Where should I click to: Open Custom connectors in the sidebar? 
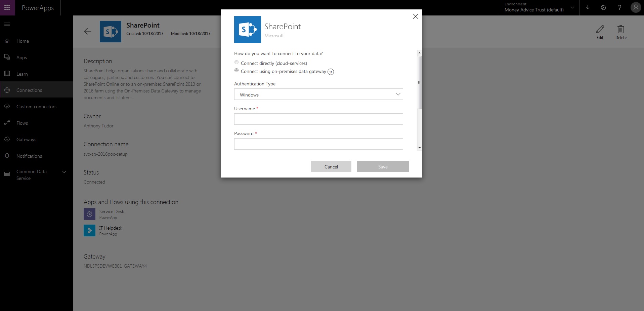[36, 107]
